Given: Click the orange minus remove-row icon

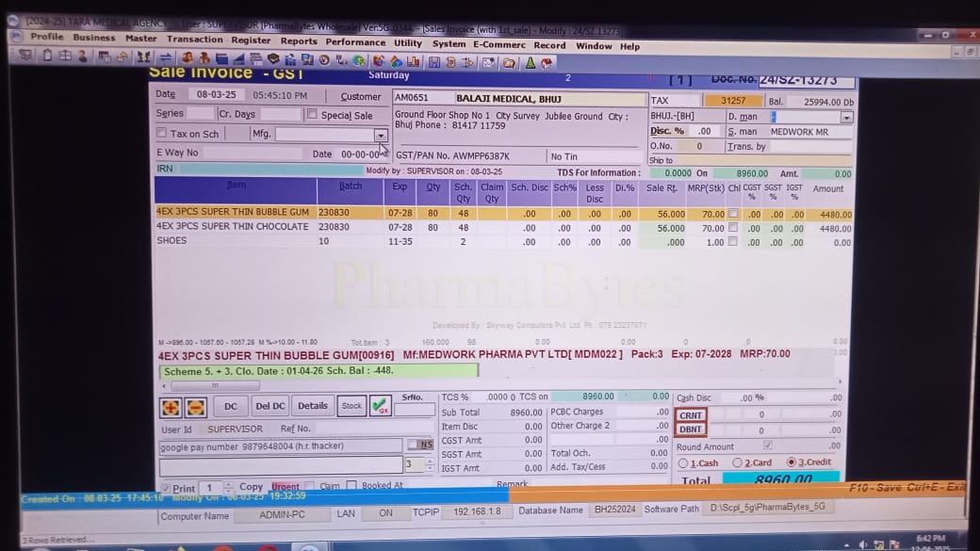Looking at the screenshot, I should (195, 407).
